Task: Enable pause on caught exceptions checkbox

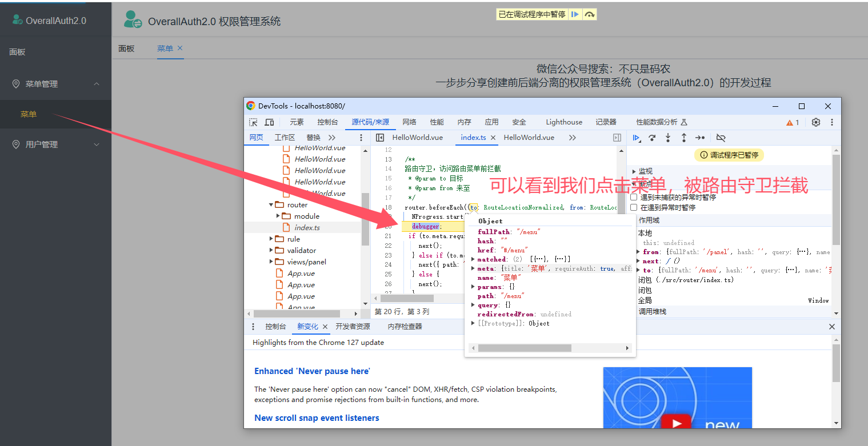Action: (634, 208)
